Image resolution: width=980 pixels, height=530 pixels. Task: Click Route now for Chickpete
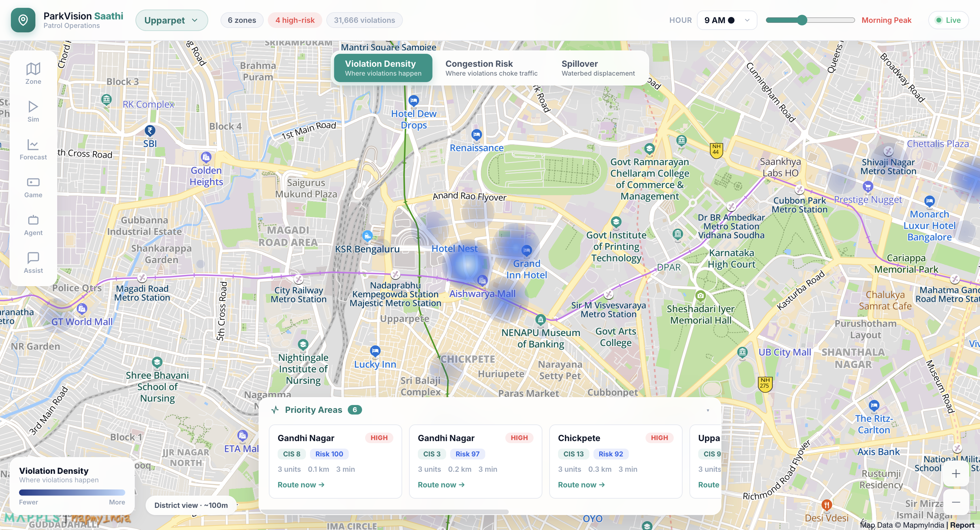[x=581, y=485]
